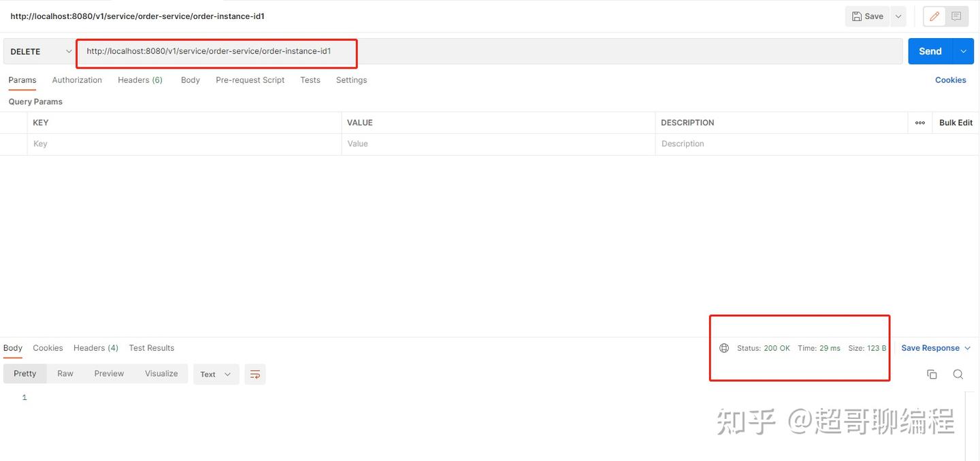Select the response Body tab
The height and width of the screenshot is (461, 980).
13,348
